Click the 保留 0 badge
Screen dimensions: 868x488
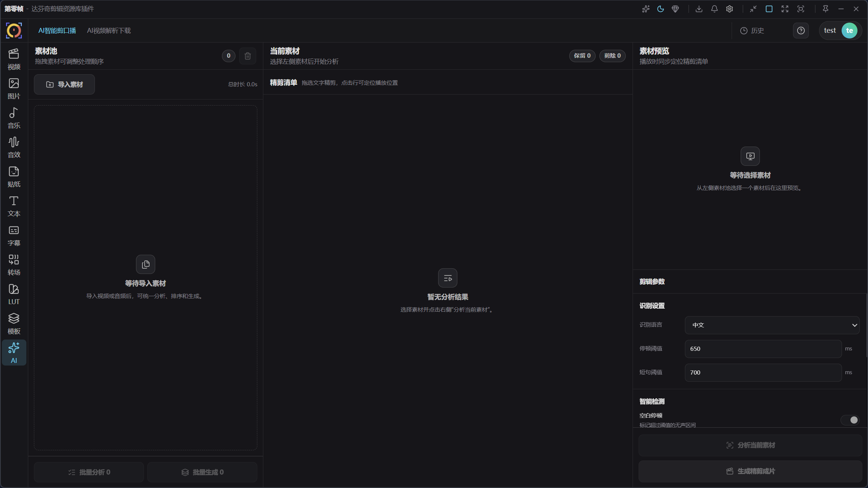(x=582, y=56)
